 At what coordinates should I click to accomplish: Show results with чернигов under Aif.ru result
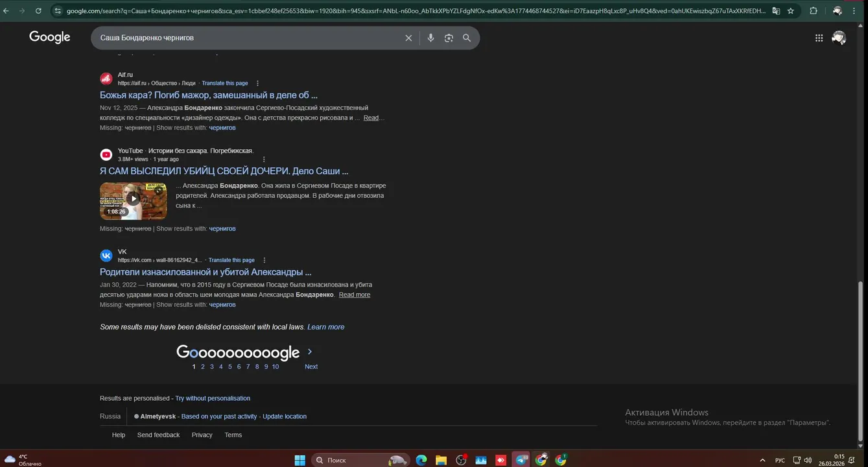[222, 128]
